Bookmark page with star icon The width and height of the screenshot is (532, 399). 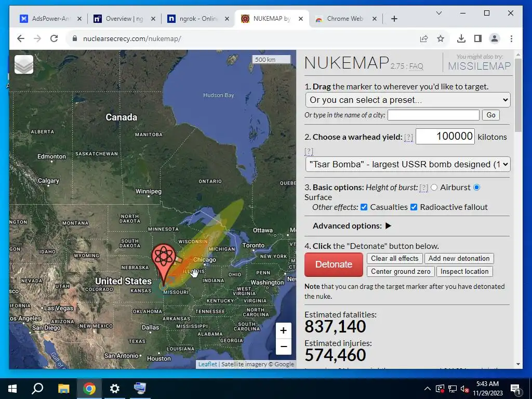(441, 38)
